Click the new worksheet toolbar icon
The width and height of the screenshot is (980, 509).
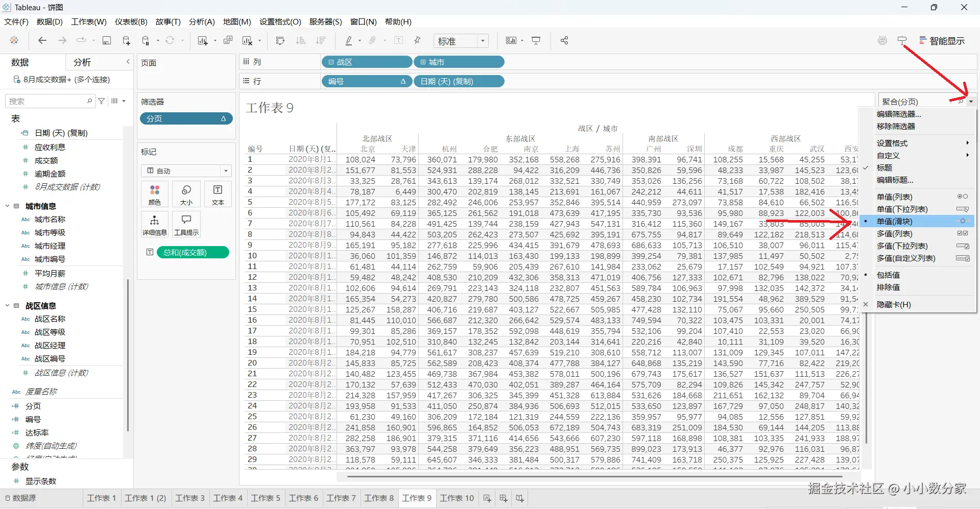(203, 40)
